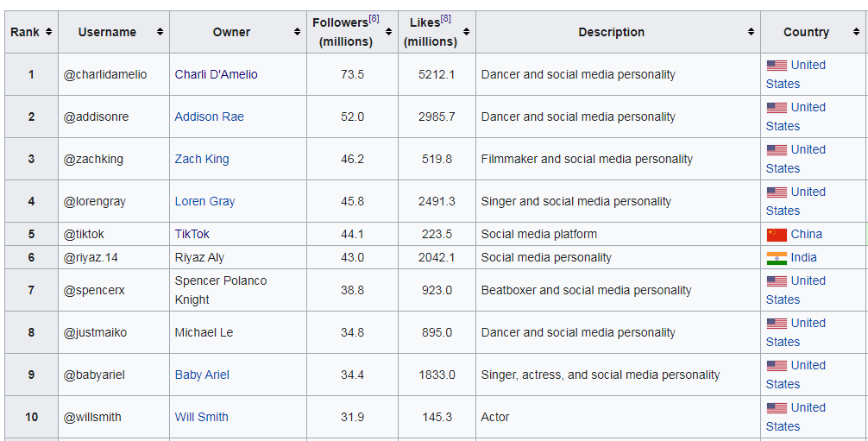This screenshot has height=441, width=868.
Task: Open the China country link
Action: (x=806, y=234)
